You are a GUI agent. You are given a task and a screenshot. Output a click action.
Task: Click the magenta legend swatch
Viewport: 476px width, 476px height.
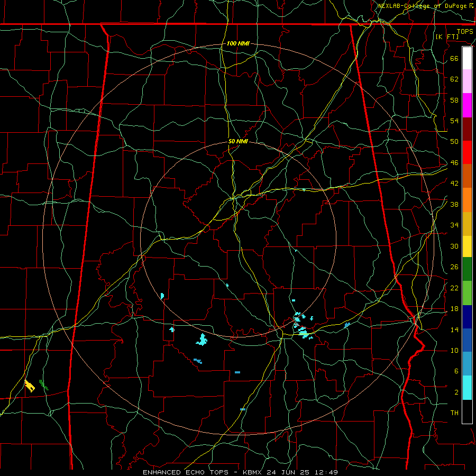pyautogui.click(x=467, y=105)
